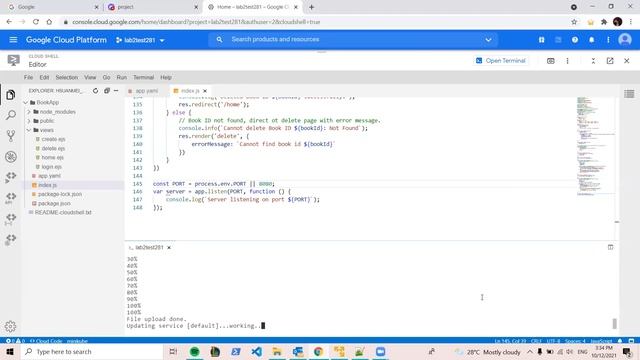The height and width of the screenshot is (360, 640).
Task: Open the File menu
Action: point(28,77)
